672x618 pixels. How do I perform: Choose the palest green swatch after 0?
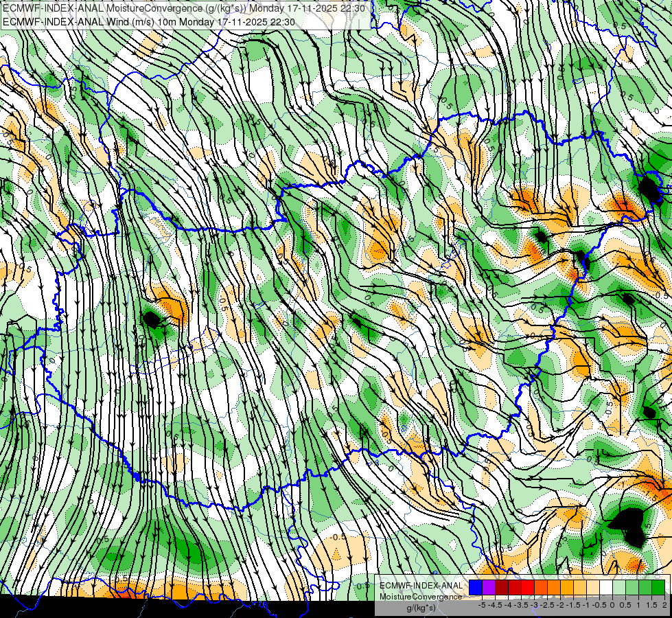point(619,588)
